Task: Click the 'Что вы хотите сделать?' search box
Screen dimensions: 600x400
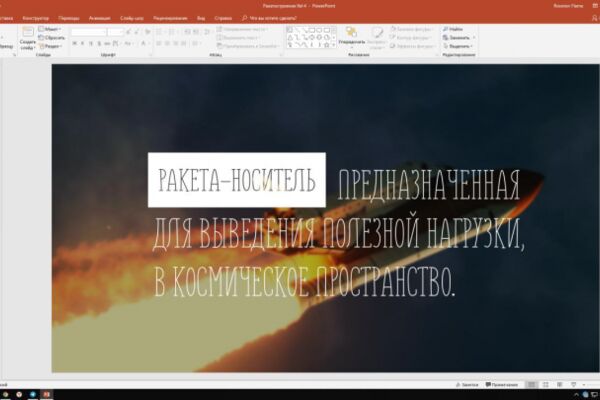Action: point(270,18)
